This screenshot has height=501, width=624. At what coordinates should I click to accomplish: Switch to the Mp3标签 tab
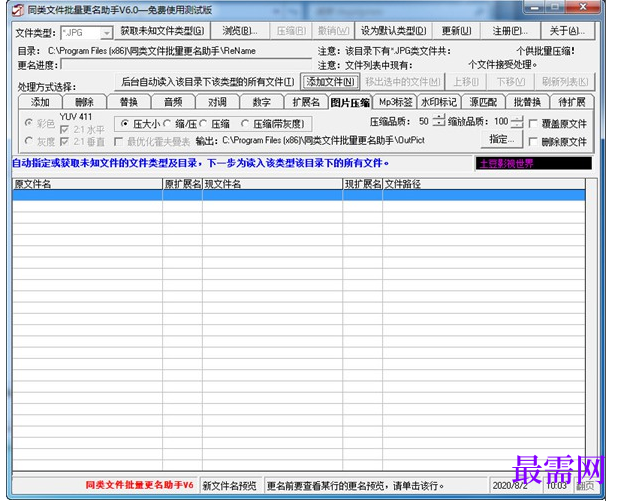[395, 102]
